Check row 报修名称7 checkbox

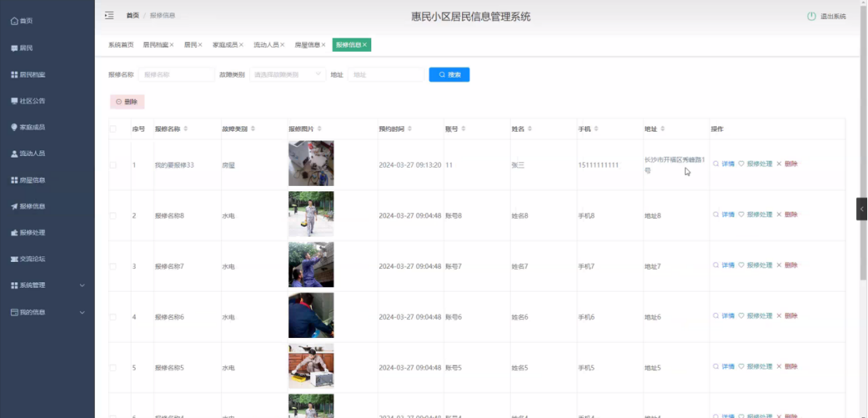coord(113,267)
